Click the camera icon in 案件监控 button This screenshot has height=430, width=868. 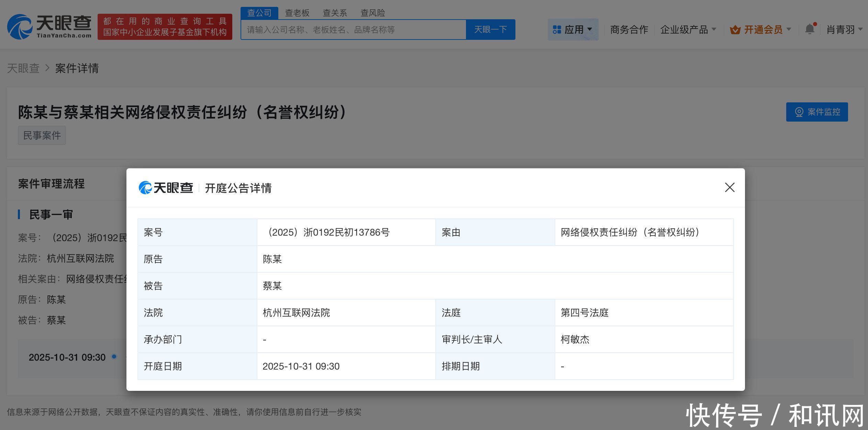pos(799,112)
